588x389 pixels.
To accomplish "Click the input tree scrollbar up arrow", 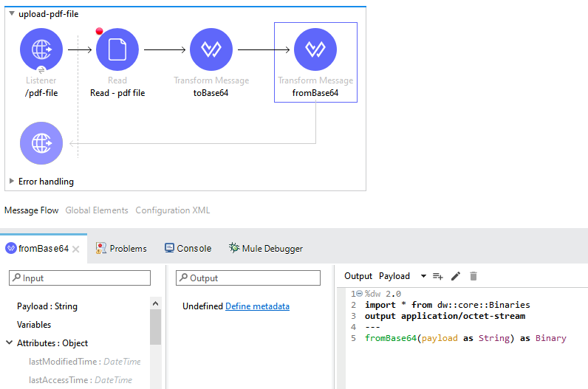I will pos(156,303).
